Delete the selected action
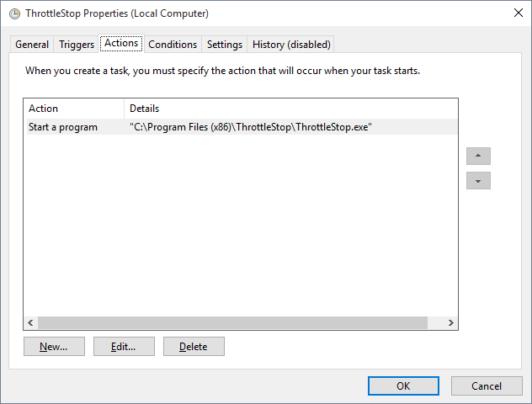 pos(194,346)
